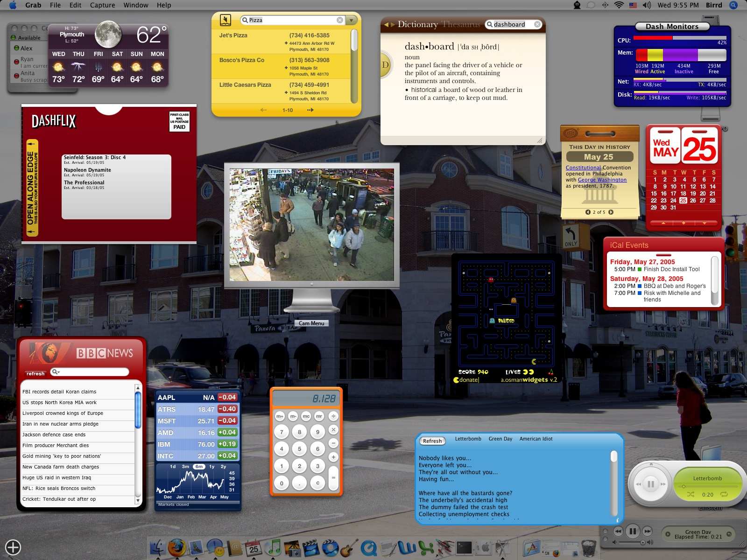Open the BBC News search dropdown

[56, 371]
